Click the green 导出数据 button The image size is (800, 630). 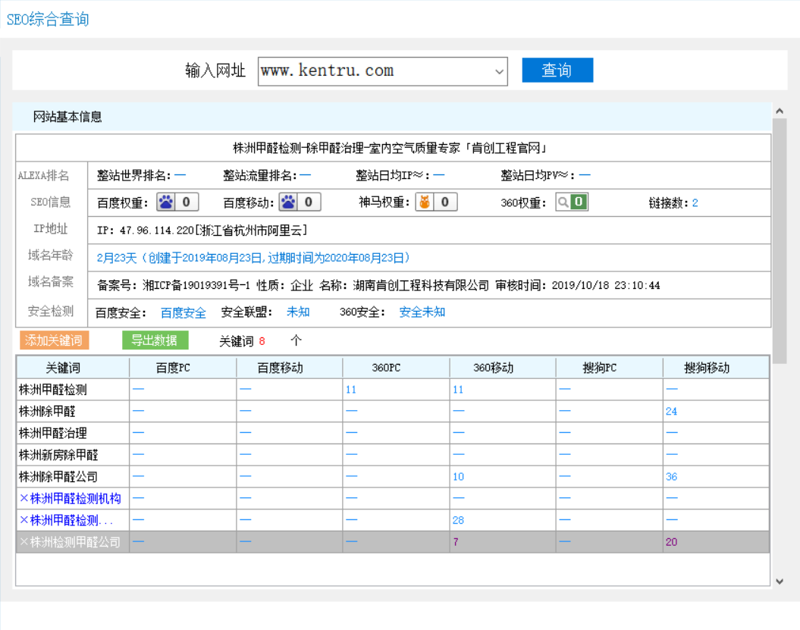pyautogui.click(x=155, y=340)
